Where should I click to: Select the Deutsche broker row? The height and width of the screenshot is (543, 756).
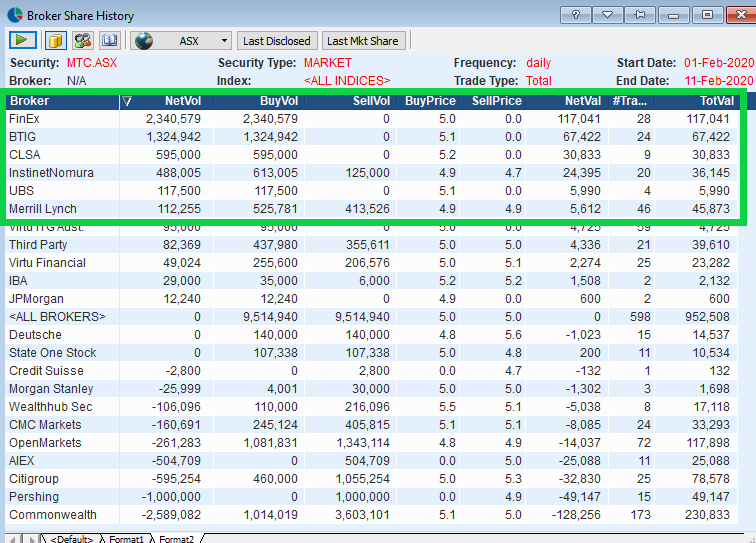tap(372, 335)
